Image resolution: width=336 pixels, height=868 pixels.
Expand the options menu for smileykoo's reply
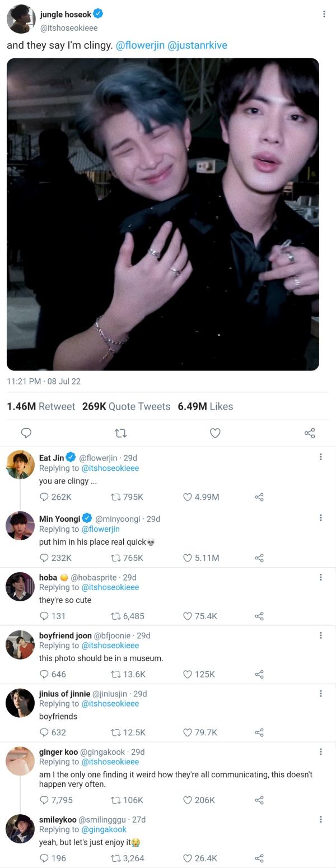[320, 819]
